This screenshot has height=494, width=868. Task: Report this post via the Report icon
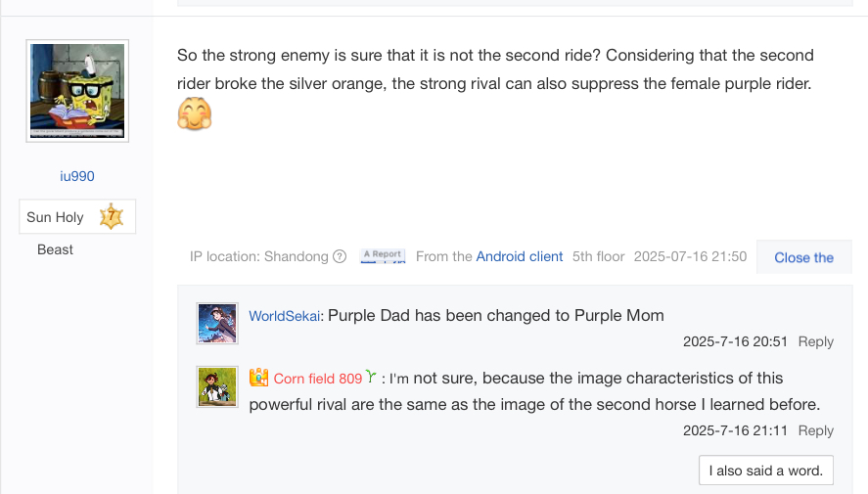383,255
